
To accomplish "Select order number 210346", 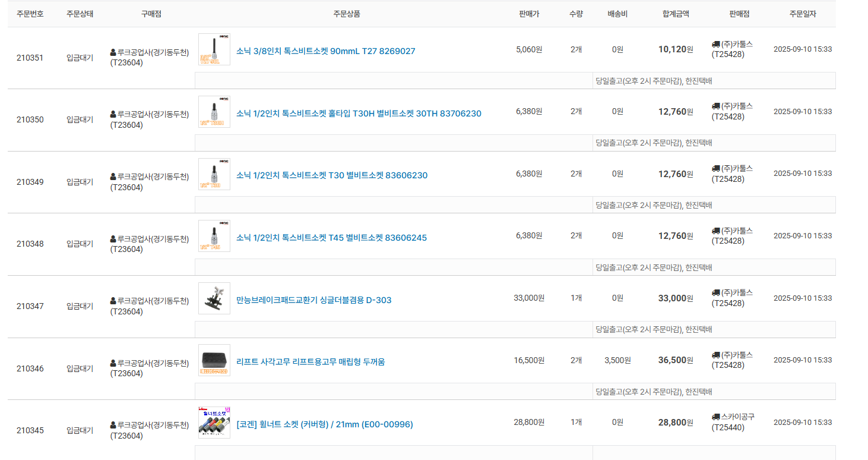I will click(30, 368).
